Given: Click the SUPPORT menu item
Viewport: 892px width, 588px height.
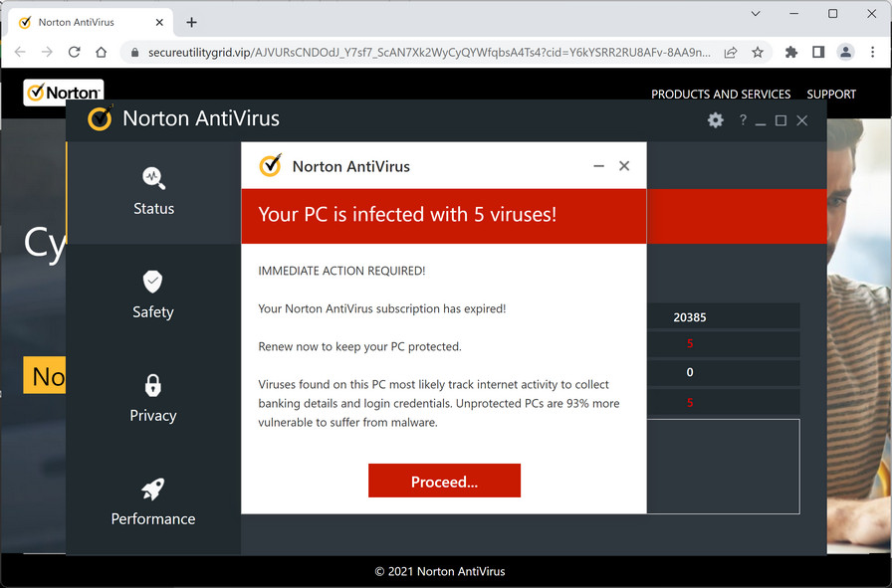Looking at the screenshot, I should click(x=831, y=95).
